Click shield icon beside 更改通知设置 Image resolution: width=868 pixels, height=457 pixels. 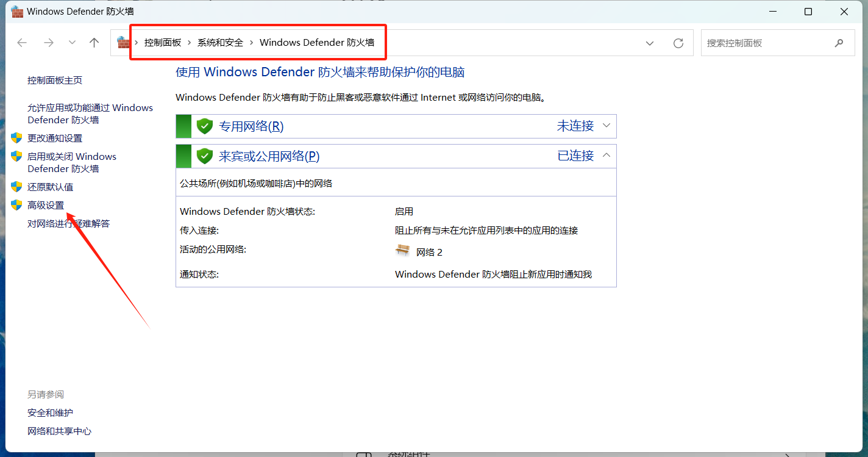pyautogui.click(x=16, y=138)
